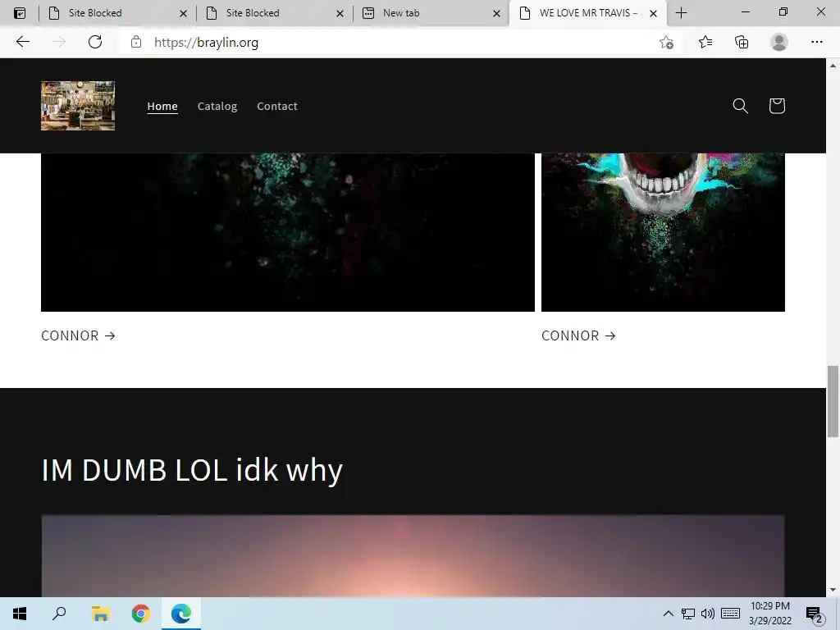Open the left CONNOR collection link
The height and width of the screenshot is (630, 840).
tap(78, 336)
